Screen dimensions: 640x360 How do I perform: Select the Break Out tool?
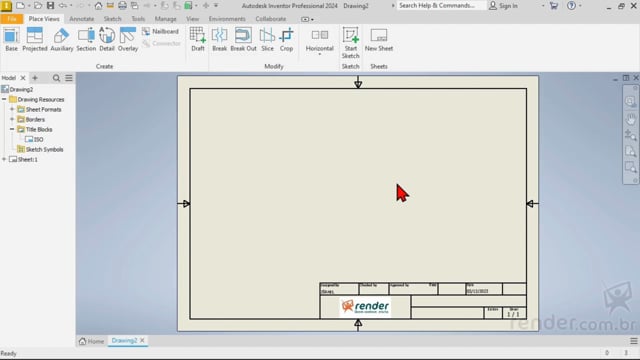[243, 39]
